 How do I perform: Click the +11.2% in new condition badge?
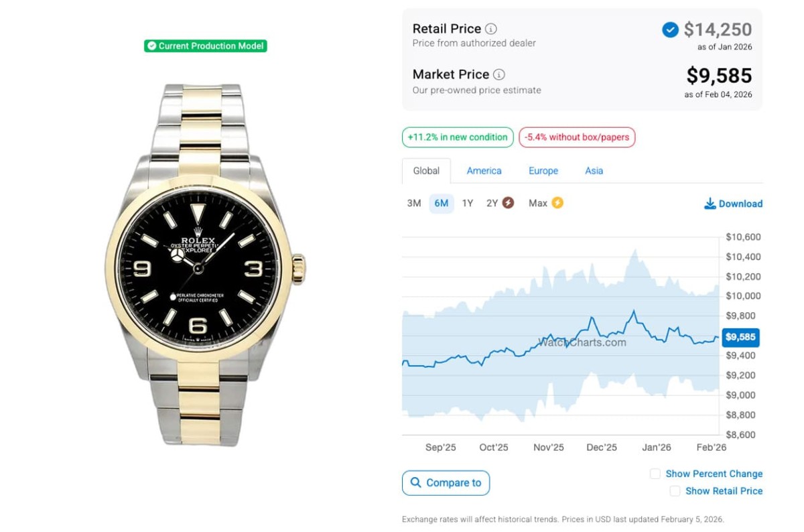coord(458,137)
